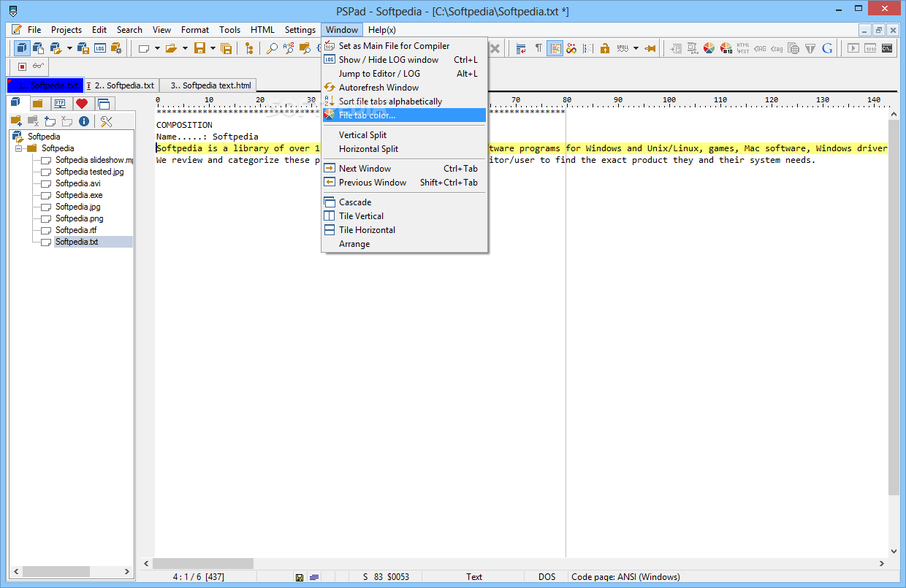Click the Save All icon
This screenshot has width=906, height=588.
pyautogui.click(x=226, y=49)
